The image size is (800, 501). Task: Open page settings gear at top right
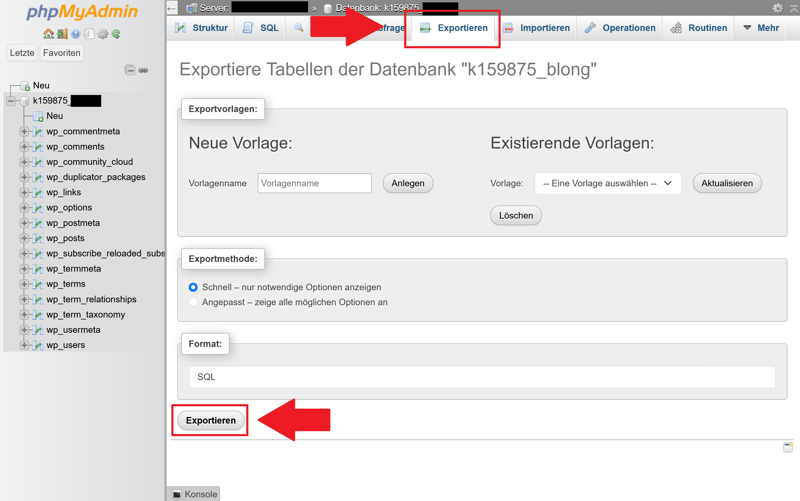point(777,8)
